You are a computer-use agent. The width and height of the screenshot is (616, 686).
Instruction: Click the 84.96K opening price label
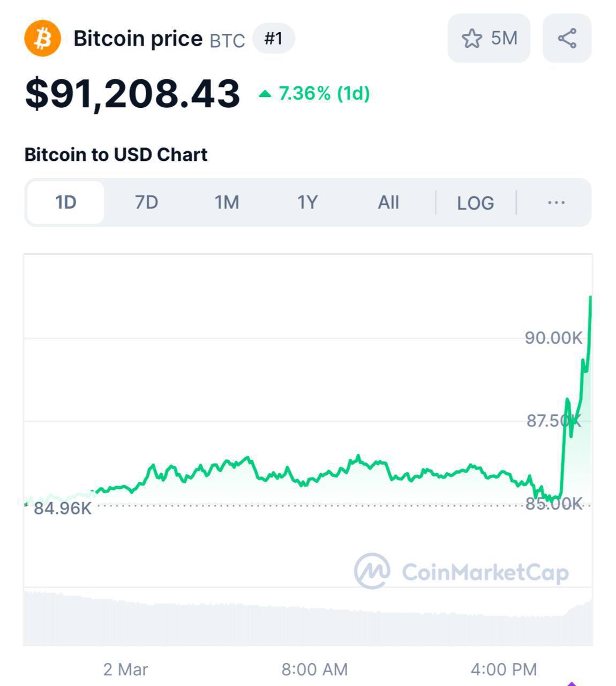pyautogui.click(x=63, y=508)
